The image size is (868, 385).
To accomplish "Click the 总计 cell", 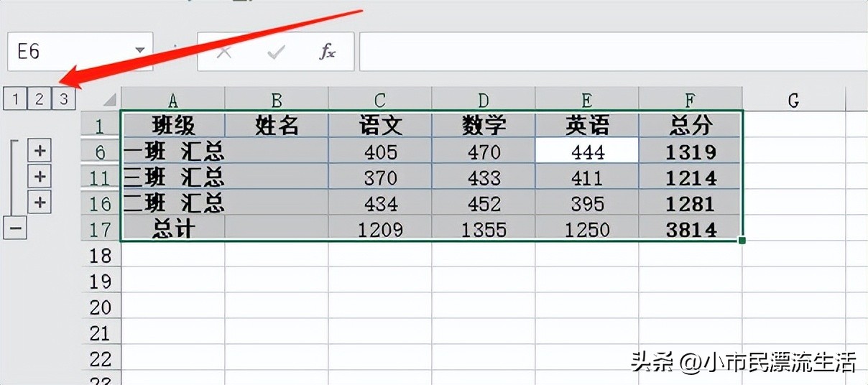I will click(x=173, y=229).
